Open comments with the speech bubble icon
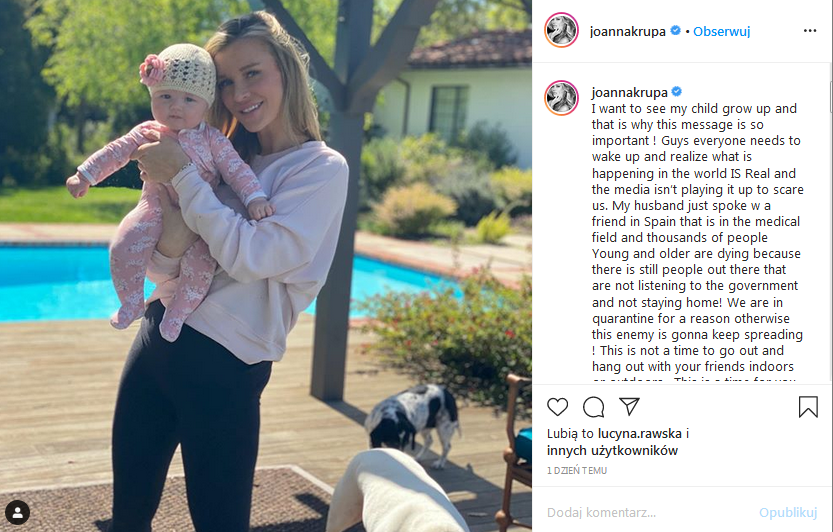Screen dimensions: 833x532 (593, 407)
